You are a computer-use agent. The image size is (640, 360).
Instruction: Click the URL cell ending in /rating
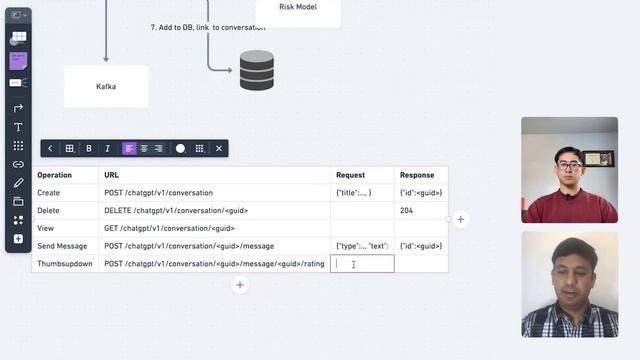[214, 264]
